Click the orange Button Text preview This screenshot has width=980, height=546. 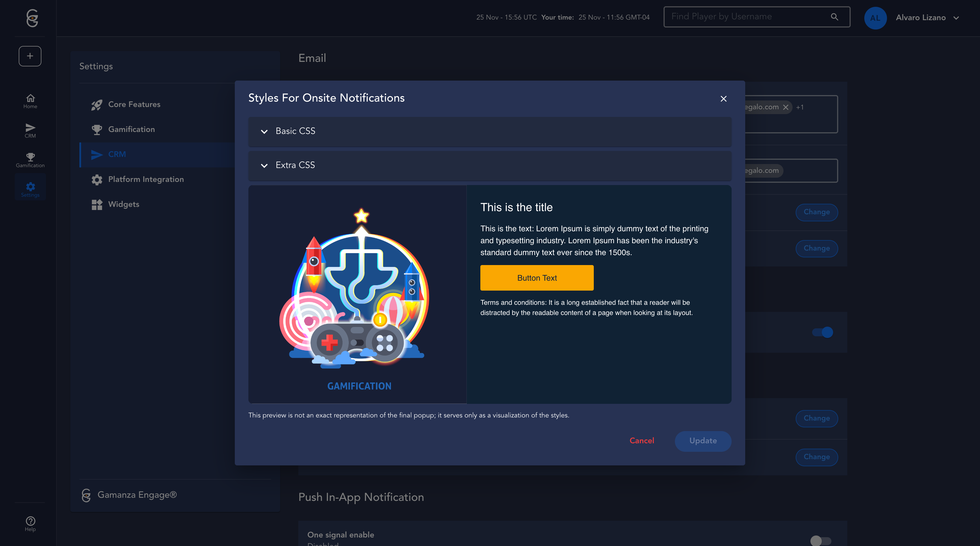537,278
